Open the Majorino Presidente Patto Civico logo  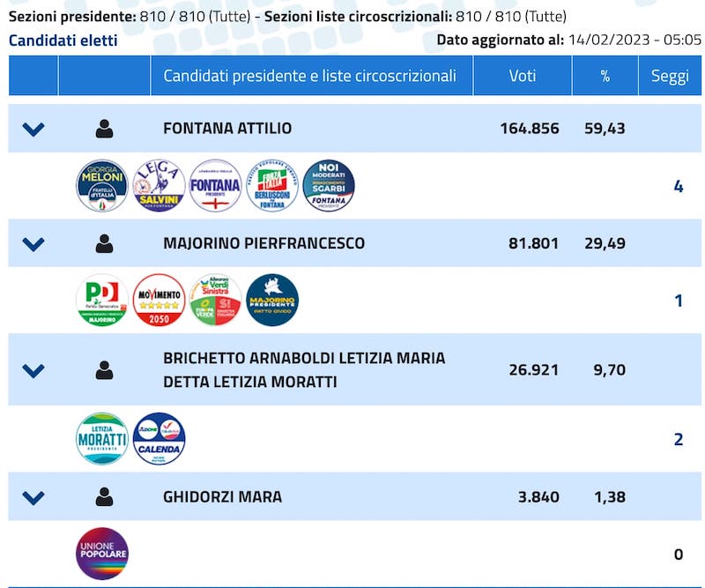(x=272, y=300)
